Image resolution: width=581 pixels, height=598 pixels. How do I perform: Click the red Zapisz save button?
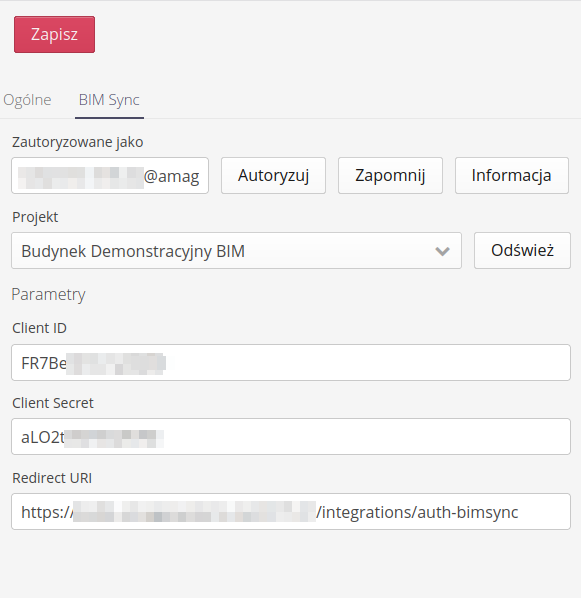54,34
